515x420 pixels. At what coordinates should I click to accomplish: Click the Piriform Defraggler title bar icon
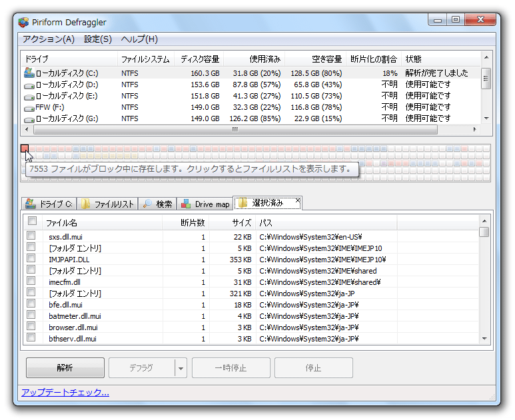pos(23,23)
